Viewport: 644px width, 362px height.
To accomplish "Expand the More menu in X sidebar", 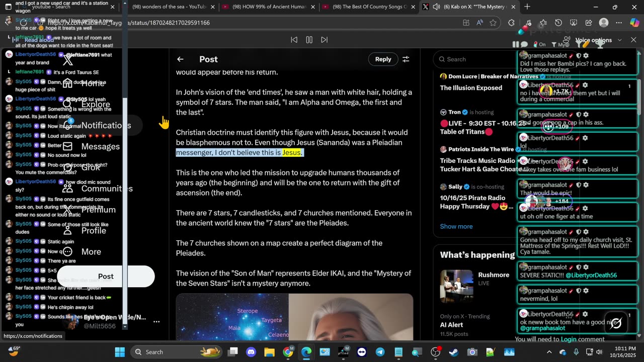I will 82,252.
